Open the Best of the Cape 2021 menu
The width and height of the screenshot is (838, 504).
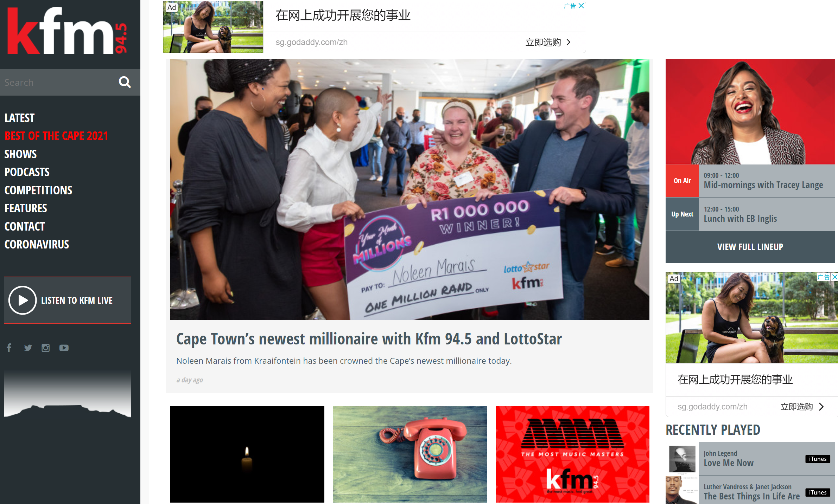point(56,136)
